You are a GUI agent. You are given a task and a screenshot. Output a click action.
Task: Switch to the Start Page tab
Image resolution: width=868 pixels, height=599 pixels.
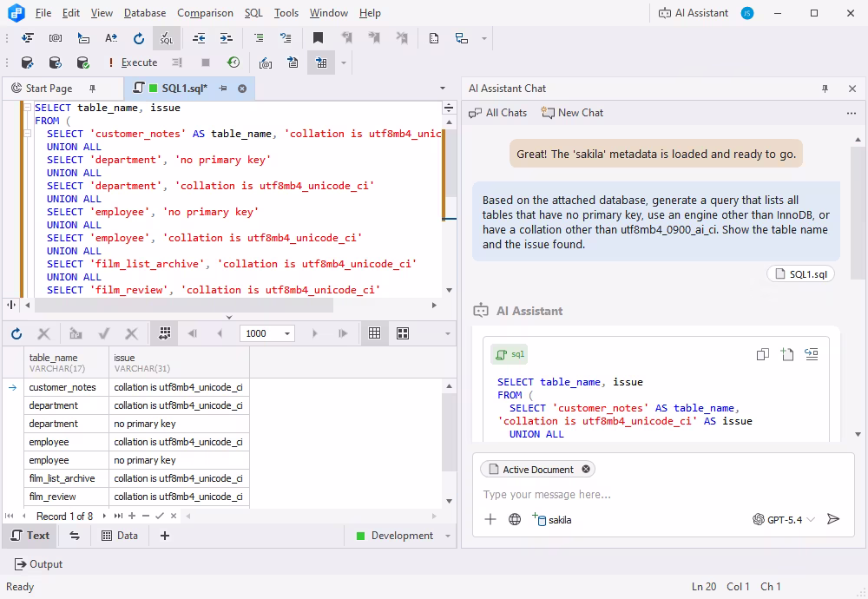coord(49,89)
